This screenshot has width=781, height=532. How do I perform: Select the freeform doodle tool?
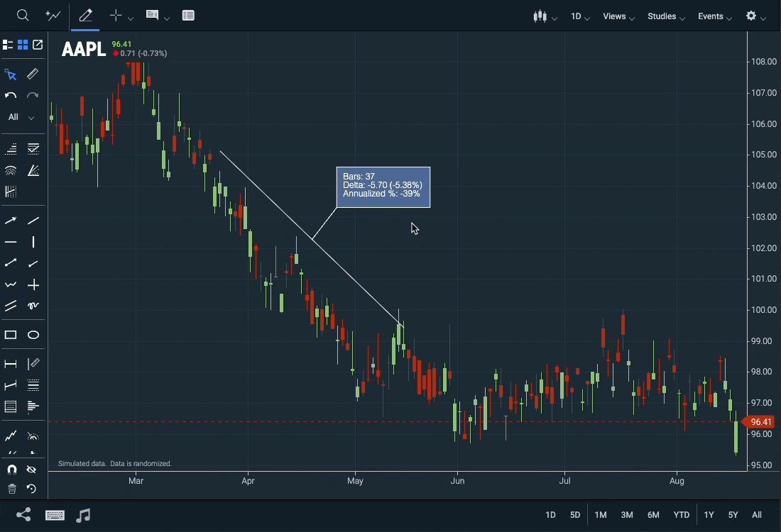(33, 306)
